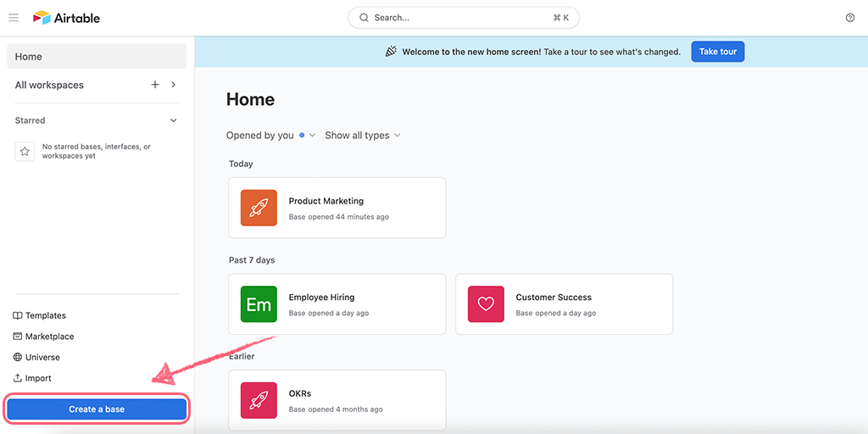The image size is (868, 434).
Task: Add a workspace with the plus icon
Action: coord(155,85)
